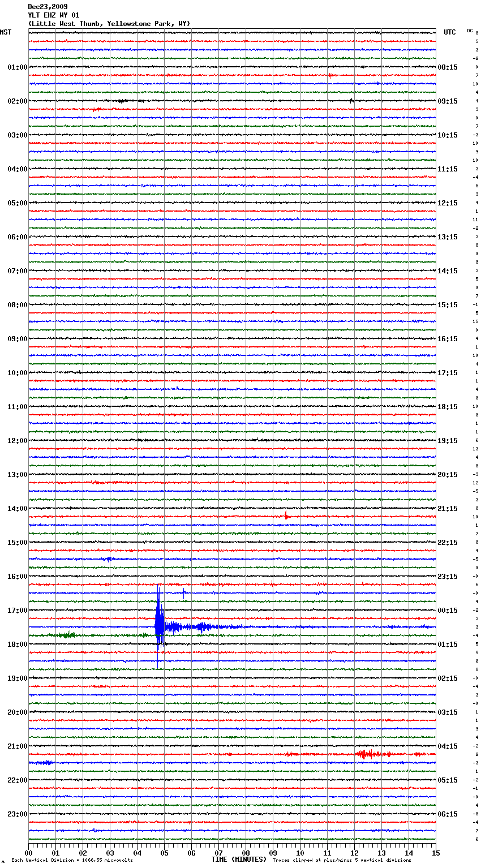This screenshot has width=481, height=868.
Task: Click the Each Vertical Division = 1066.55 microvolts note
Action: pyautogui.click(x=72, y=860)
